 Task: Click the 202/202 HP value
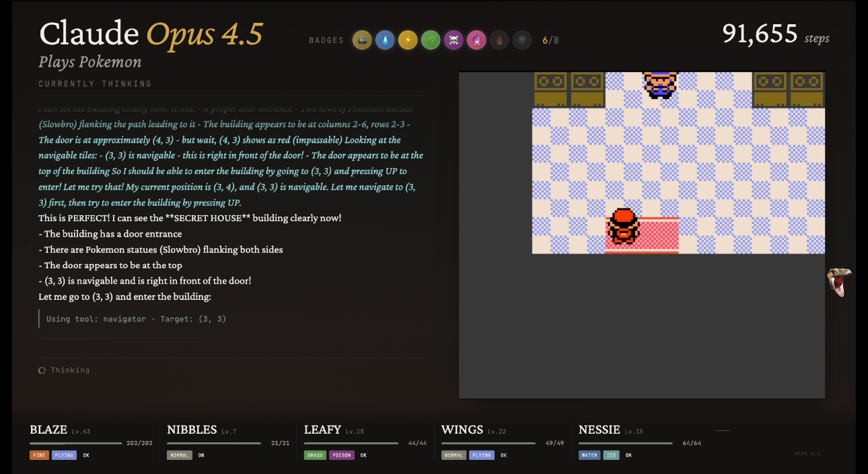click(x=139, y=444)
